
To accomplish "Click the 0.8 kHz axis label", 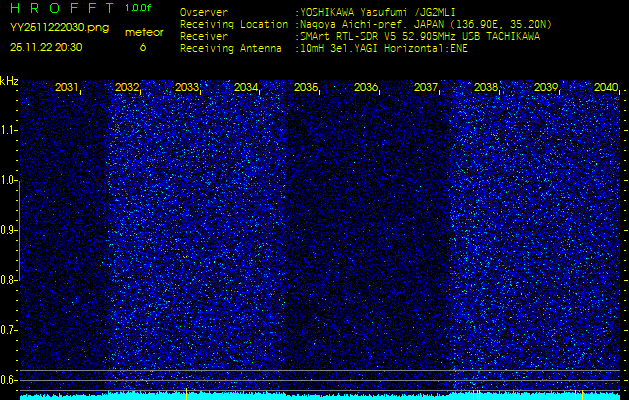I will pyautogui.click(x=9, y=280).
